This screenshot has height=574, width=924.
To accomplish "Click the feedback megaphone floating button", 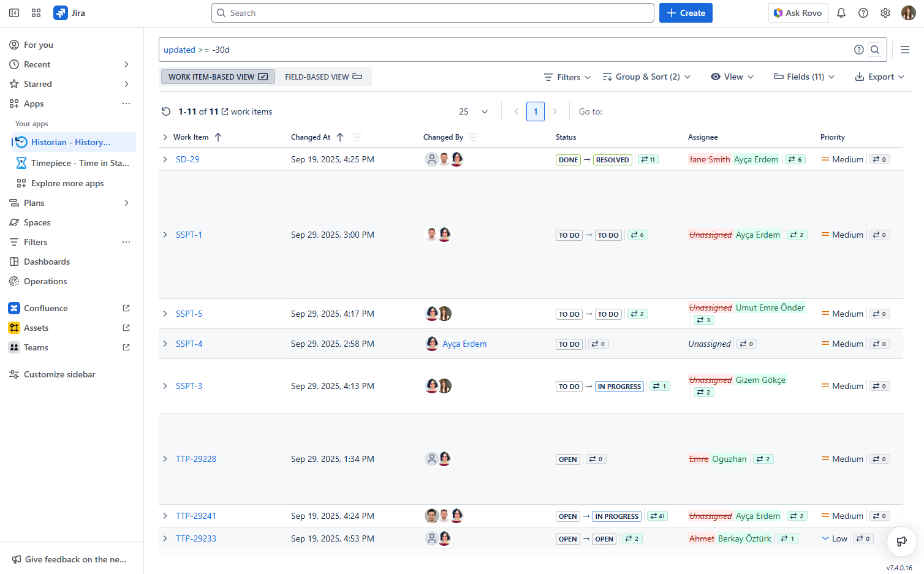I will (x=901, y=541).
